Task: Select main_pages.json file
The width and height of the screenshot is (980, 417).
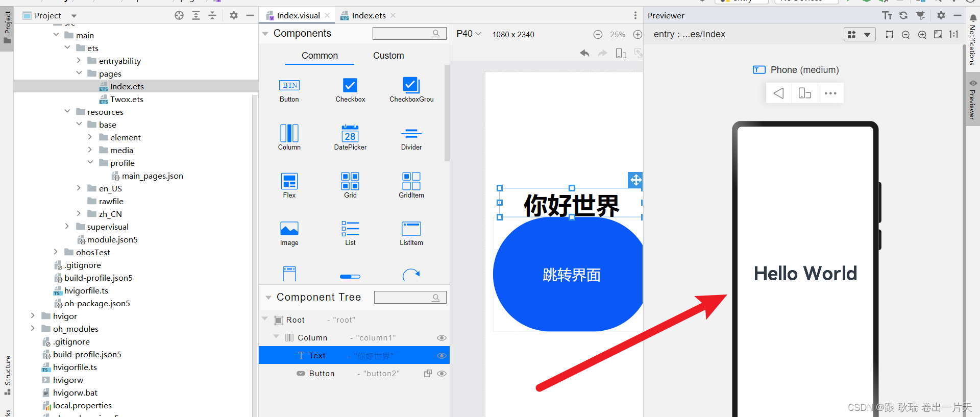Action: click(152, 176)
